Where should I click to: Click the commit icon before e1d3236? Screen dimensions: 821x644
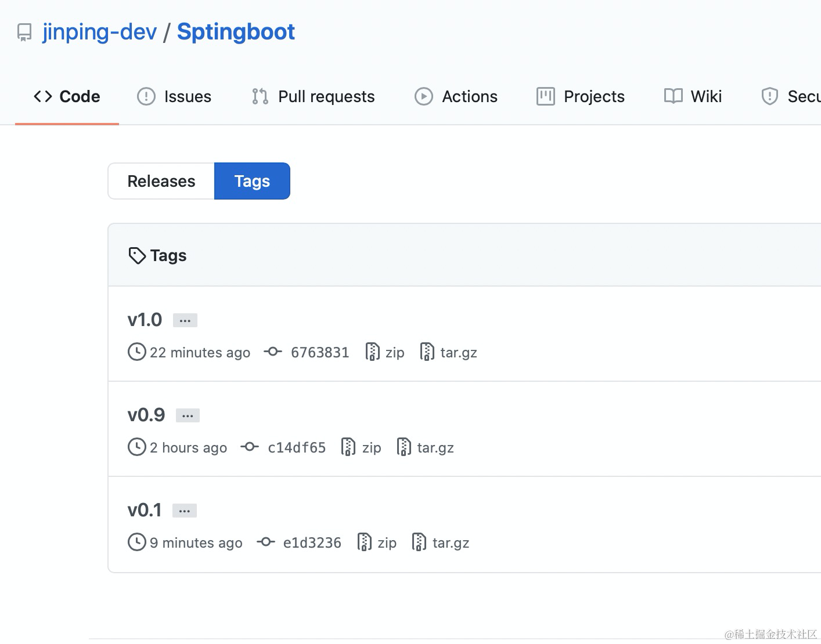tap(265, 542)
